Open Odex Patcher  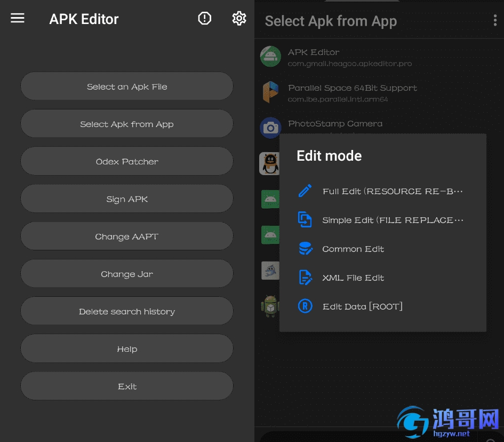click(127, 161)
